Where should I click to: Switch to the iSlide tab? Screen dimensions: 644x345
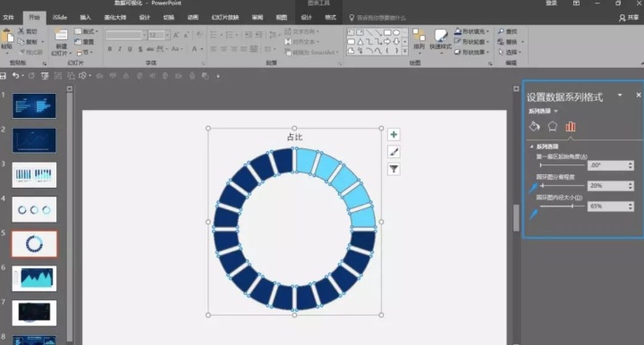pos(60,17)
